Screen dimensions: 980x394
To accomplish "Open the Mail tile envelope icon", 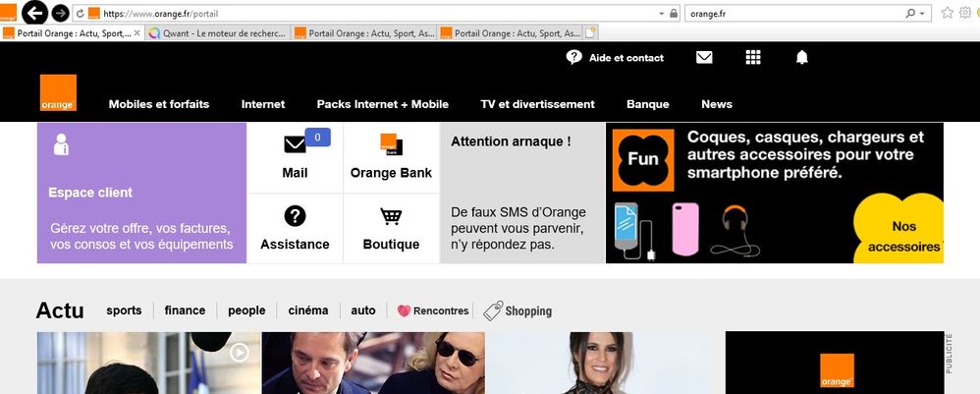I will click(295, 144).
